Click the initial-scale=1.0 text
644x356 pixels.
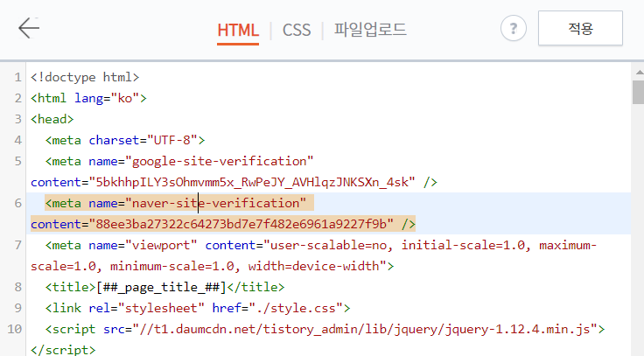click(463, 245)
